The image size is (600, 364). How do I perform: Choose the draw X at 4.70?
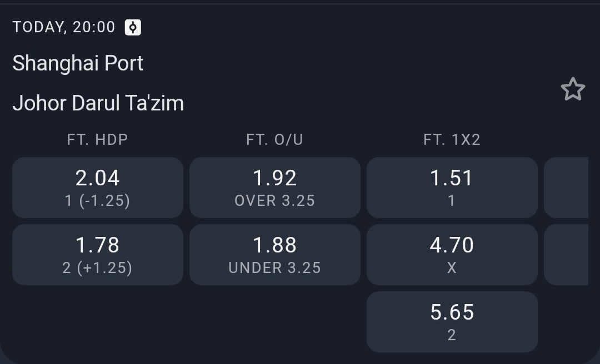click(x=452, y=255)
